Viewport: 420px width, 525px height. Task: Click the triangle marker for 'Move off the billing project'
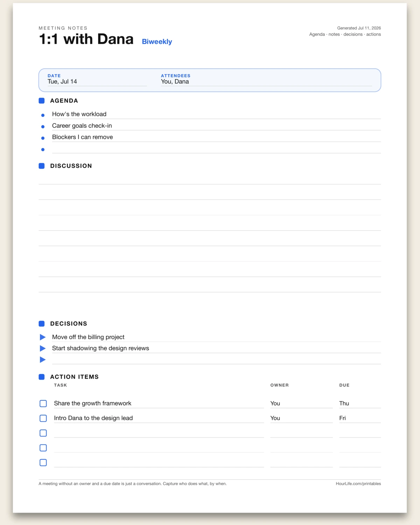pos(43,337)
